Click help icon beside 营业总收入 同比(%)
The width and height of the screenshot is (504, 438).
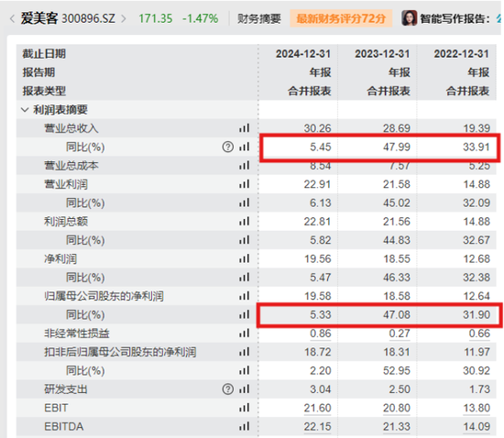[228, 147]
